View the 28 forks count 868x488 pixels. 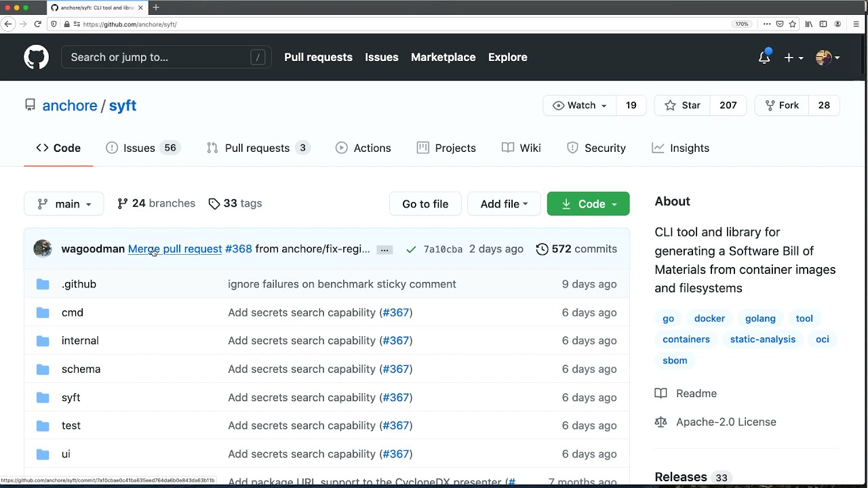(x=824, y=105)
